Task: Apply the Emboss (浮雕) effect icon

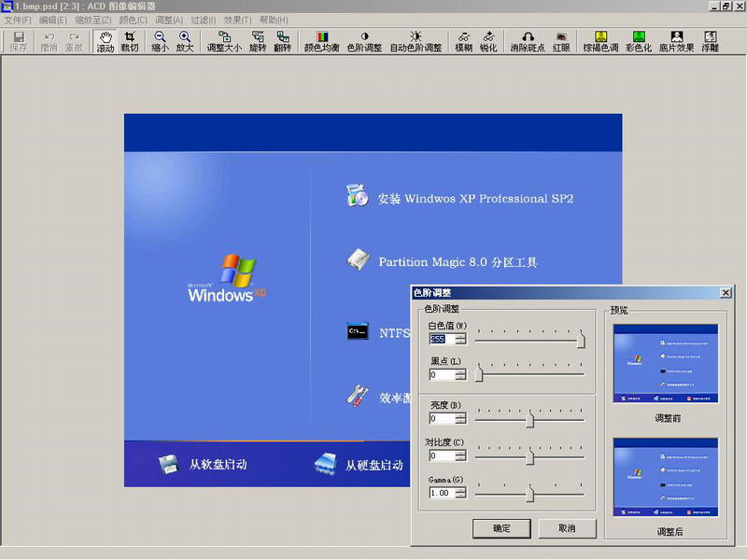Action: (x=711, y=41)
